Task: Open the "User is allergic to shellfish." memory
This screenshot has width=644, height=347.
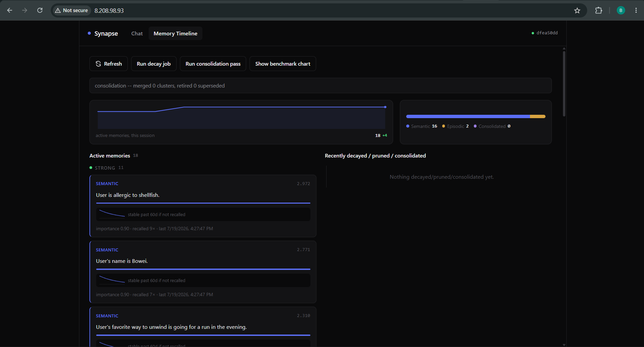Action: coord(203,206)
